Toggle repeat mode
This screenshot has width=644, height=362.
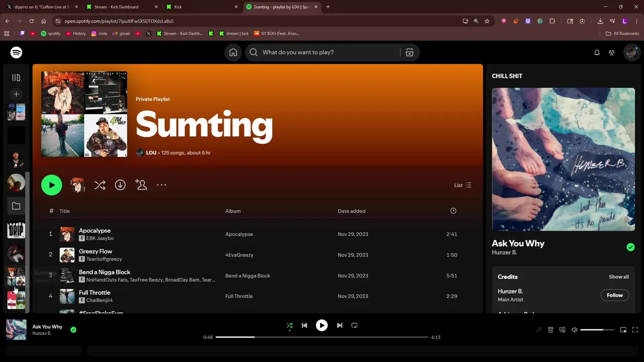point(354,326)
